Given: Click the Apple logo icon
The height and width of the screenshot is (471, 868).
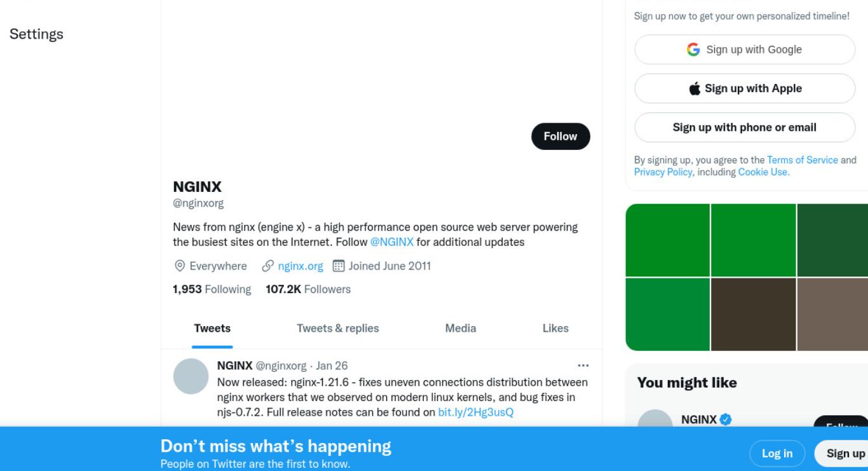Looking at the screenshot, I should tap(695, 88).
